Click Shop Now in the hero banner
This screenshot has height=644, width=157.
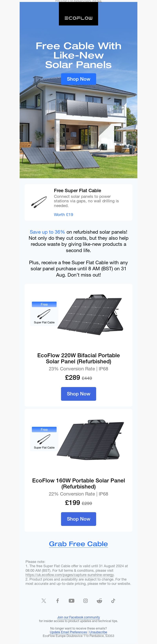78,79
